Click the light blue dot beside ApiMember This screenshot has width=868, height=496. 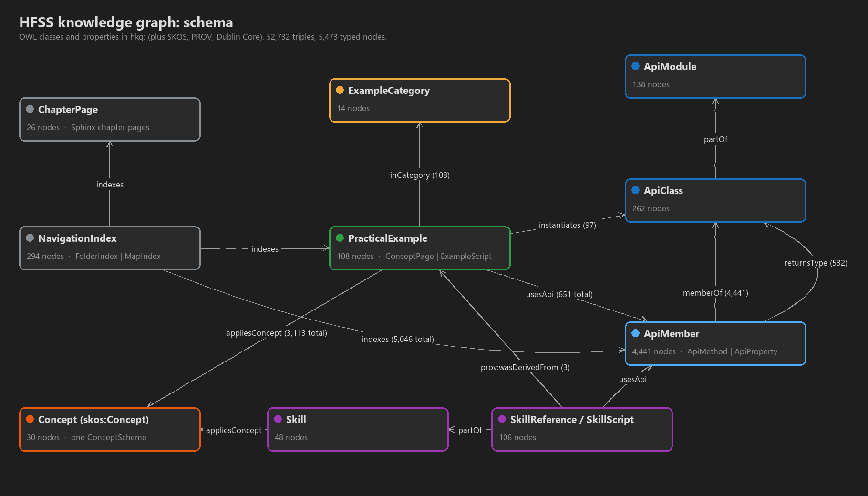[635, 333]
